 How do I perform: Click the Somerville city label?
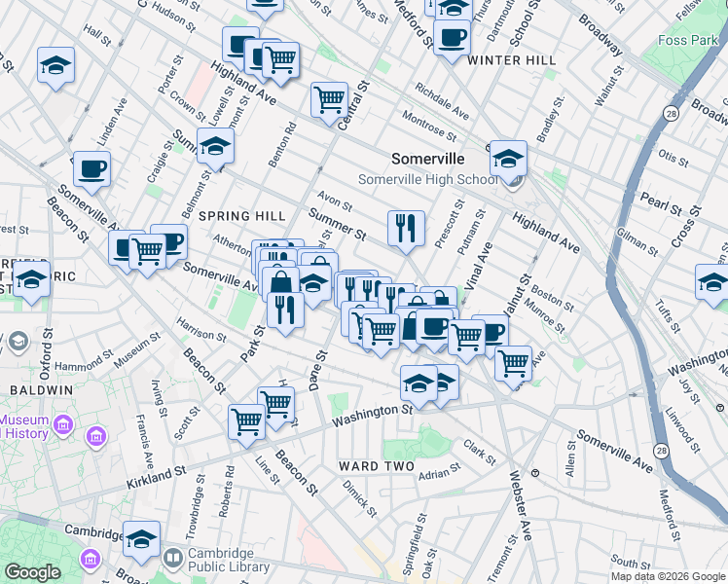(x=427, y=160)
